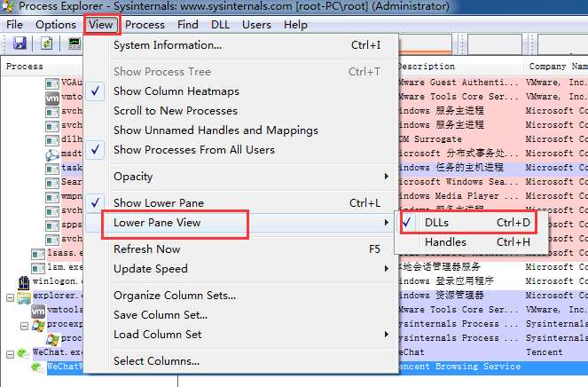This screenshot has width=588, height=387.
Task: Click the lsm.exe process icon
Action: pos(38,268)
